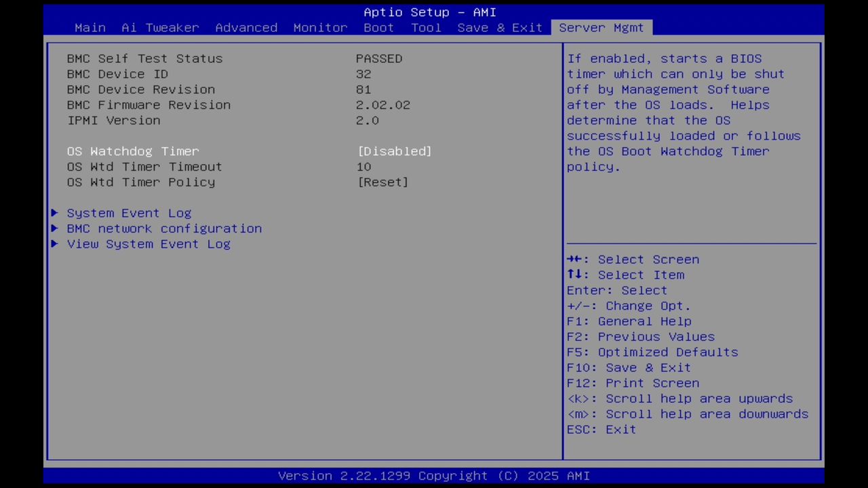Select the Server Mgmt tab
Viewport: 868px width, 488px height.
(x=601, y=27)
